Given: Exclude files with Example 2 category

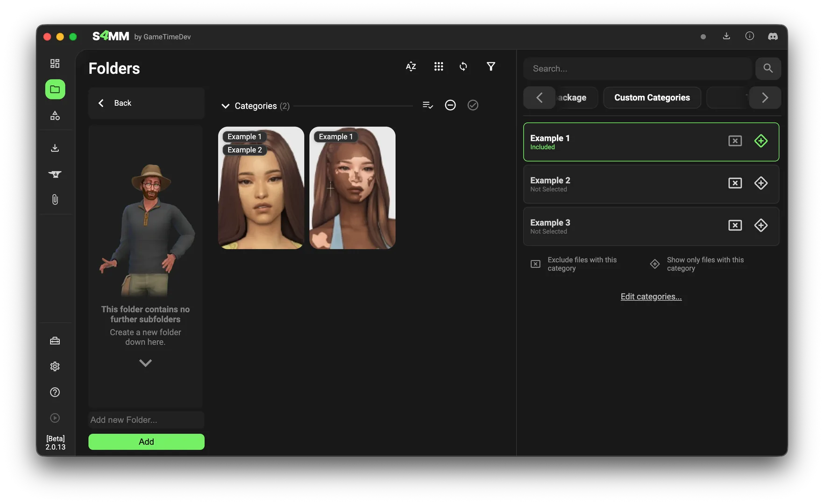Looking at the screenshot, I should tap(735, 183).
